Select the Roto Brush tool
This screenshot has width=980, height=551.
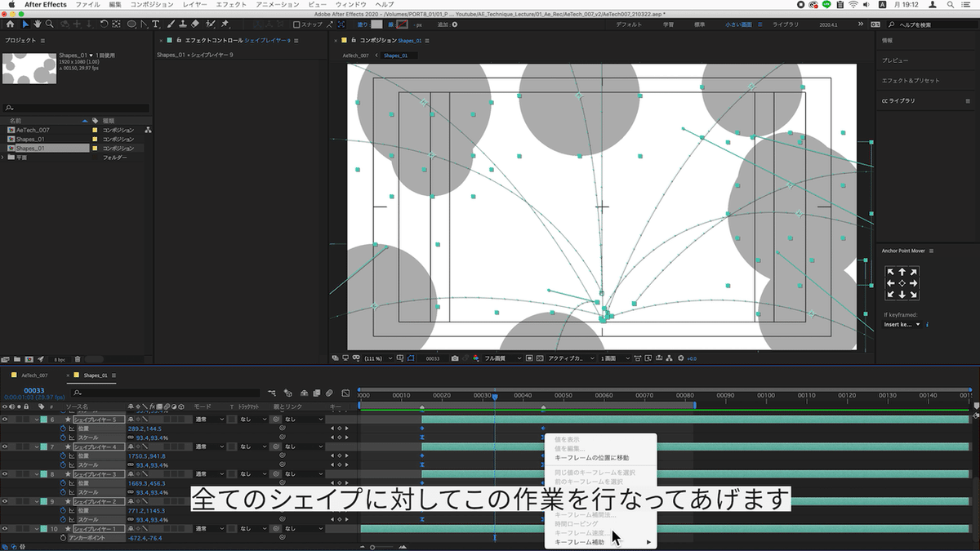210,24
